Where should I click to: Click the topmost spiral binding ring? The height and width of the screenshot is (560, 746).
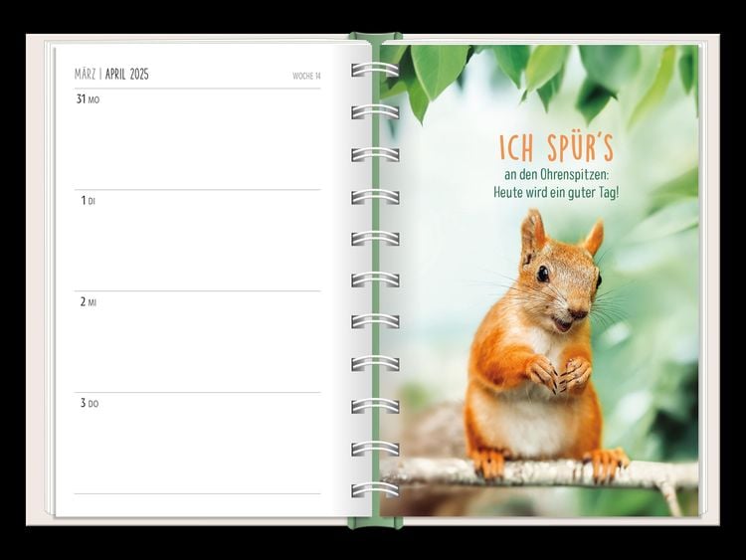click(x=375, y=70)
